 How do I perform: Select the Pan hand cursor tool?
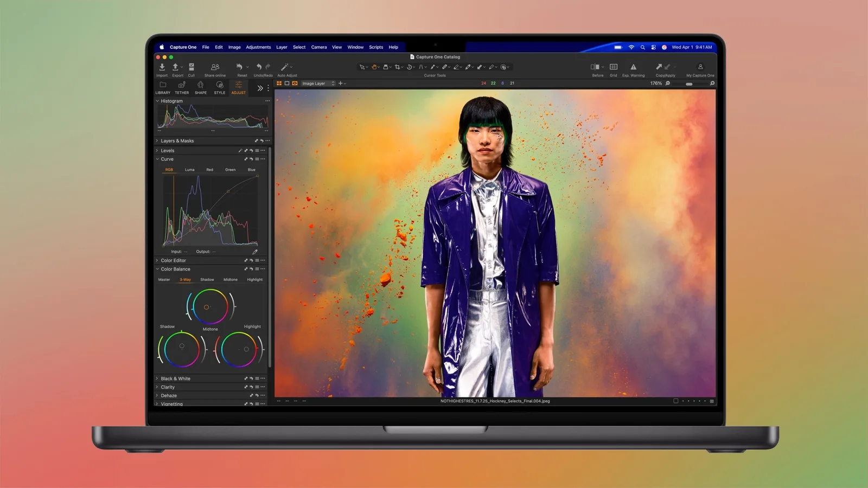[374, 67]
